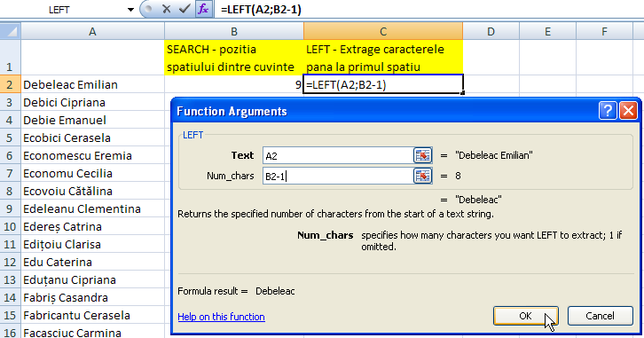Click cell C2 showing =LEFT(A2;B2-1)
The height and width of the screenshot is (338, 644).
383,84
